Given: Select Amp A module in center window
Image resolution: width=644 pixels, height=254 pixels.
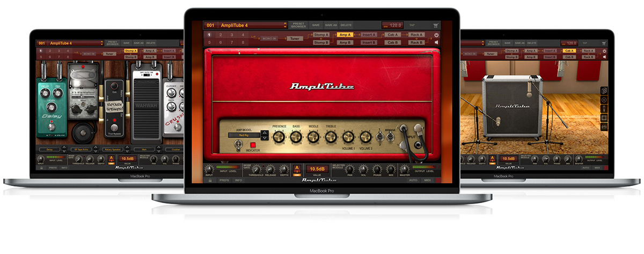Looking at the screenshot, I should [345, 35].
